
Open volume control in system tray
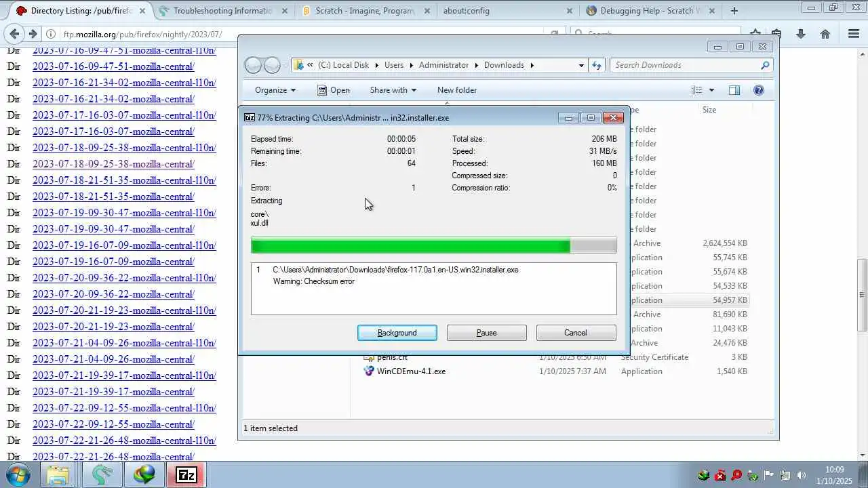(801, 475)
